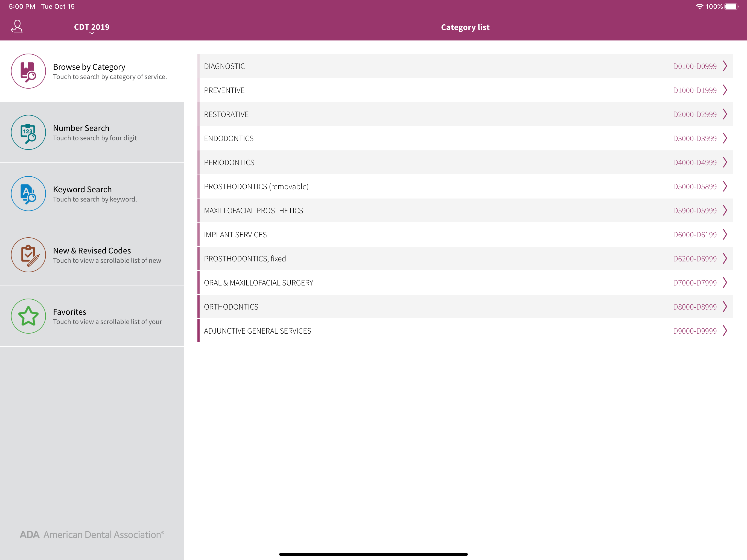Tap the Keyword Search document icon
The height and width of the screenshot is (560, 747).
[x=28, y=194]
